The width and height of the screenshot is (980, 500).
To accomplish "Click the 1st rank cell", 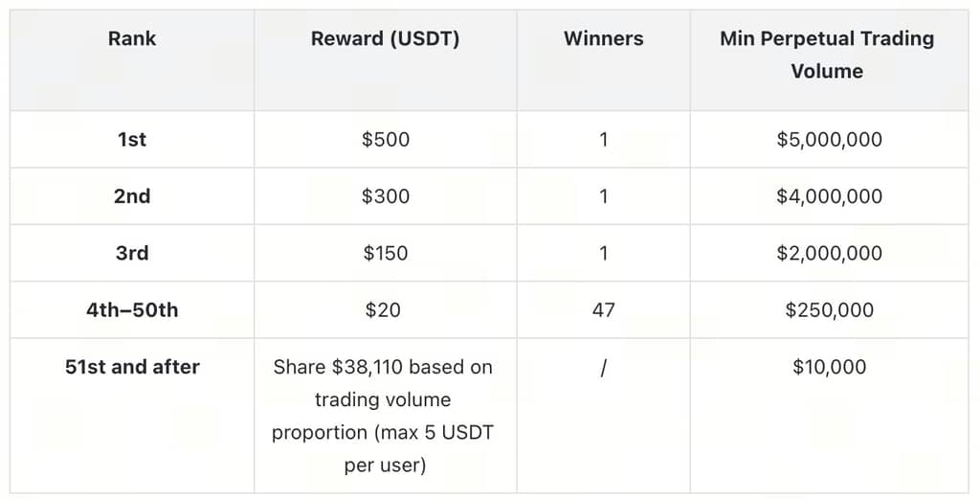I will click(x=132, y=140).
